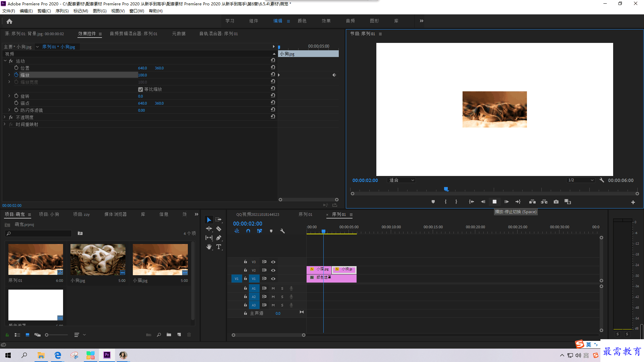Image resolution: width=644 pixels, height=362 pixels.
Task: Click Position X value 640.0
Action: coord(143,68)
